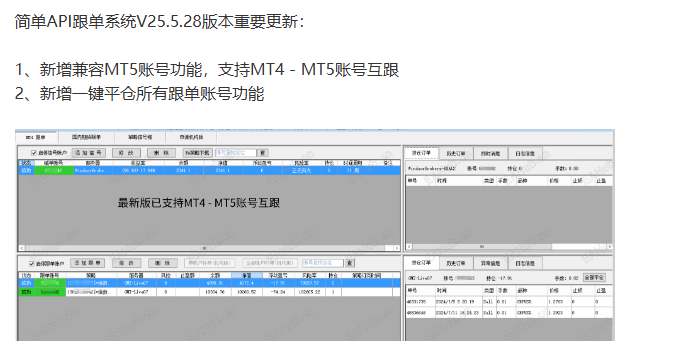Click the upper right panel horizontal scrollbar thumb
Viewport: 685px width, 364px height.
pyautogui.click(x=482, y=247)
